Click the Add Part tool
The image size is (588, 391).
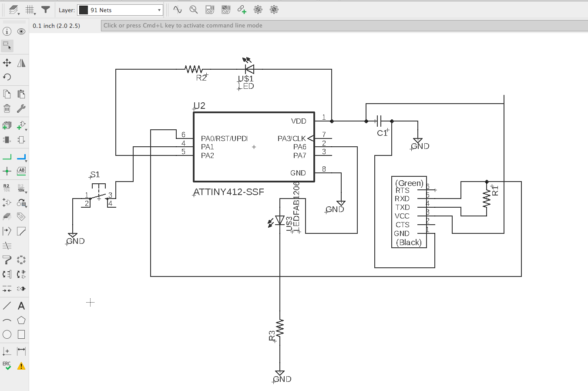click(x=7, y=125)
